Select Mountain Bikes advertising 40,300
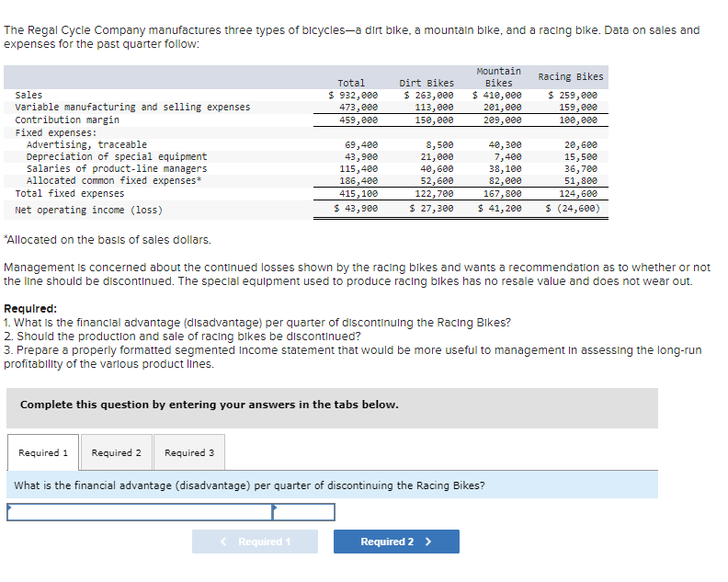Image resolution: width=728 pixels, height=582 pixels. tap(506, 145)
